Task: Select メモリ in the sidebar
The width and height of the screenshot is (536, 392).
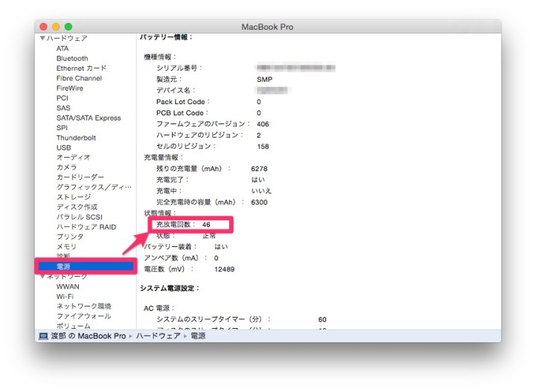Action: click(66, 246)
